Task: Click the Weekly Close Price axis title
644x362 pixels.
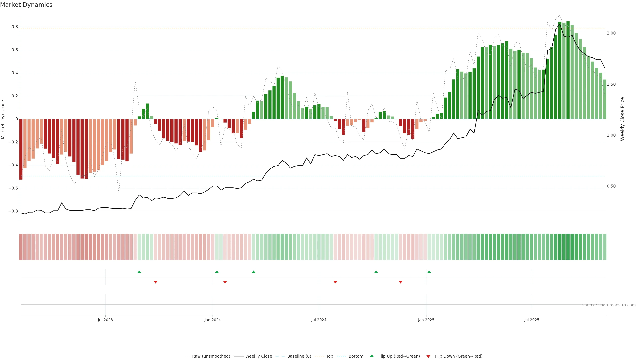Action: (622, 119)
